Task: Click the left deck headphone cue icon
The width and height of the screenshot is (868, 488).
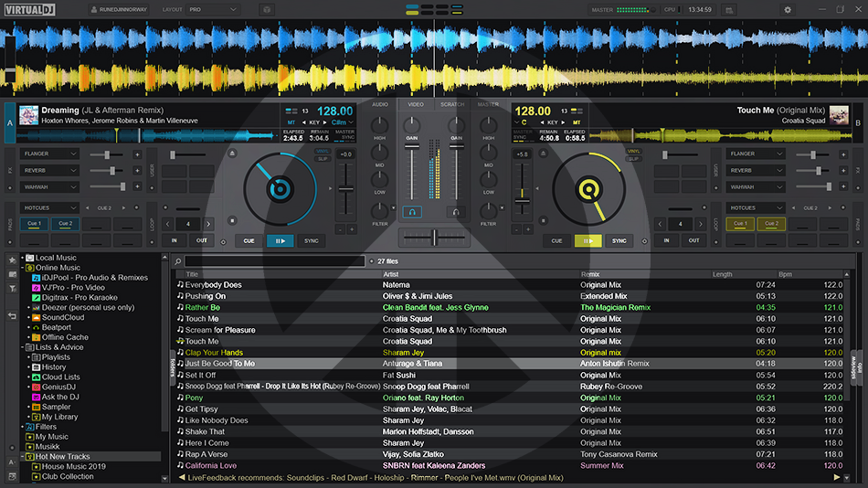Action: (x=412, y=212)
